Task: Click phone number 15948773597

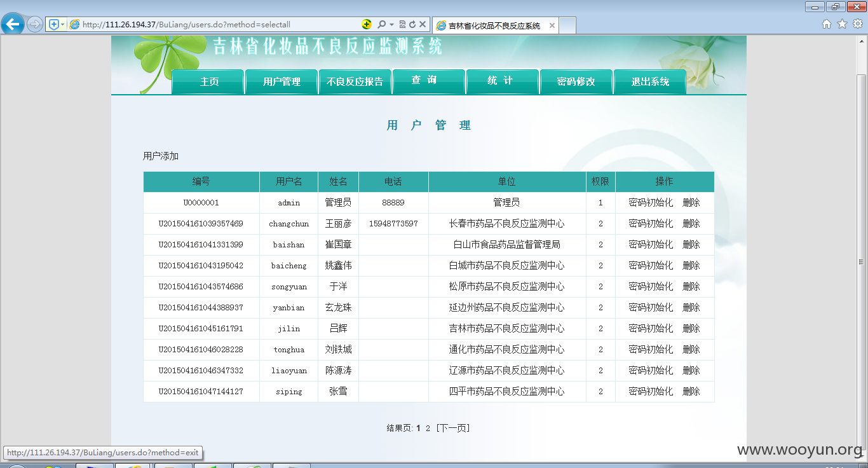Action: point(393,224)
